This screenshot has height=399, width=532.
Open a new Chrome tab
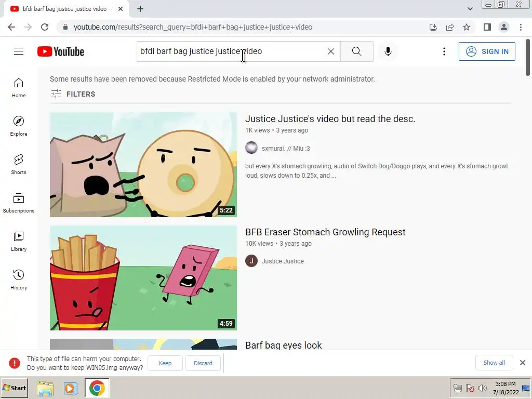(140, 9)
